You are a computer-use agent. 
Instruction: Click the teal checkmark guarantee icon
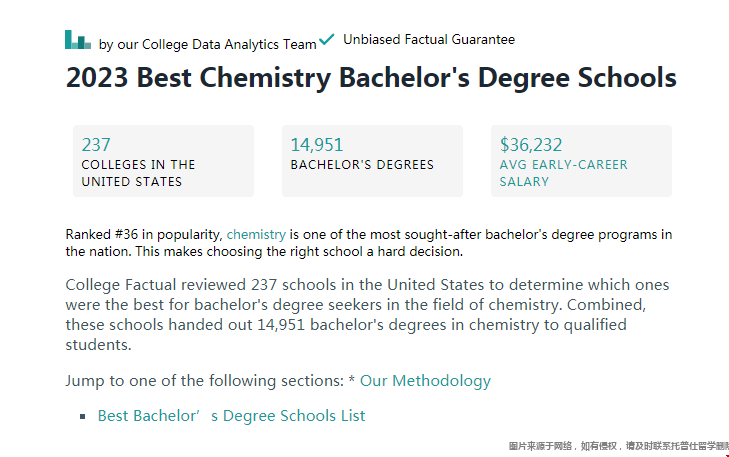327,39
